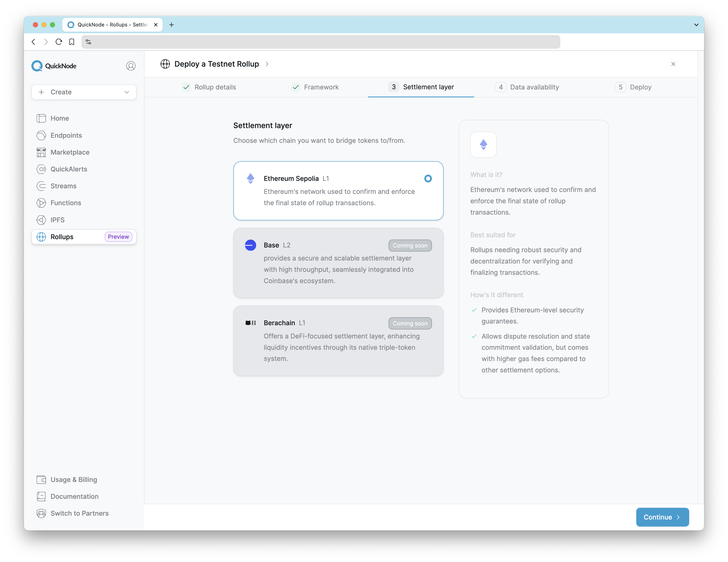The height and width of the screenshot is (562, 728).
Task: Select the Ethereum Sepolia card
Action: click(338, 191)
